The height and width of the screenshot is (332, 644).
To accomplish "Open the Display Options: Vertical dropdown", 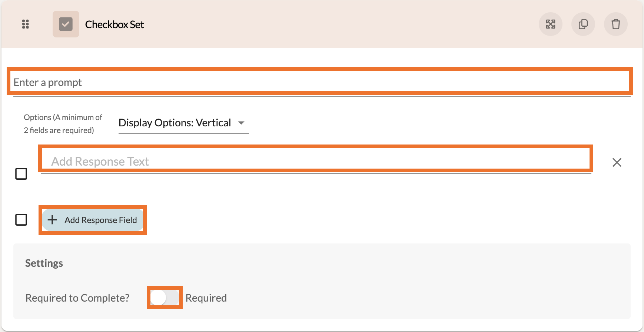I will click(x=175, y=123).
